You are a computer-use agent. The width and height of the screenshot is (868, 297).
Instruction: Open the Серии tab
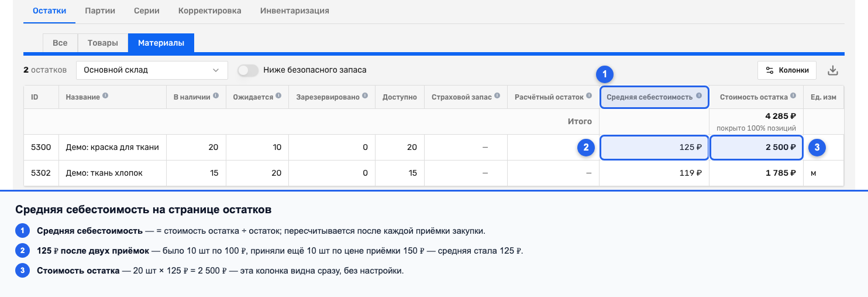(147, 11)
